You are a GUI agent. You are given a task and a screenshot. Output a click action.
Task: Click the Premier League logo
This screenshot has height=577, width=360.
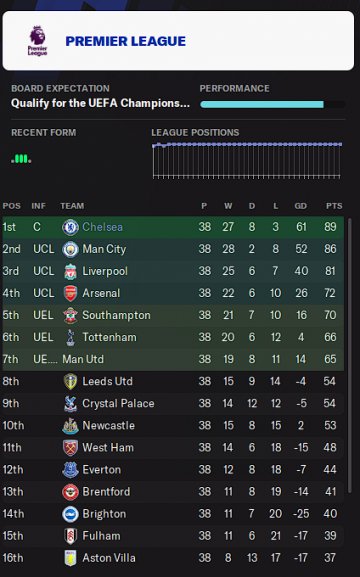pyautogui.click(x=38, y=41)
